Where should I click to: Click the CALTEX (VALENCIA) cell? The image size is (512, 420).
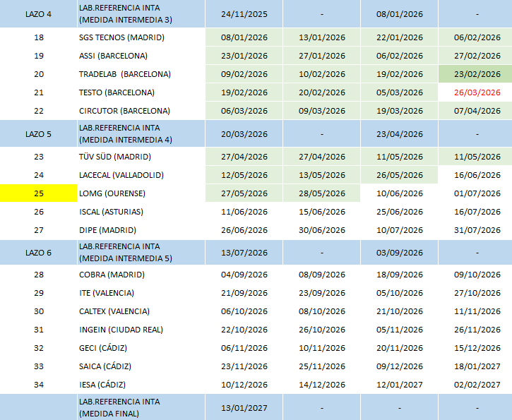(x=141, y=311)
